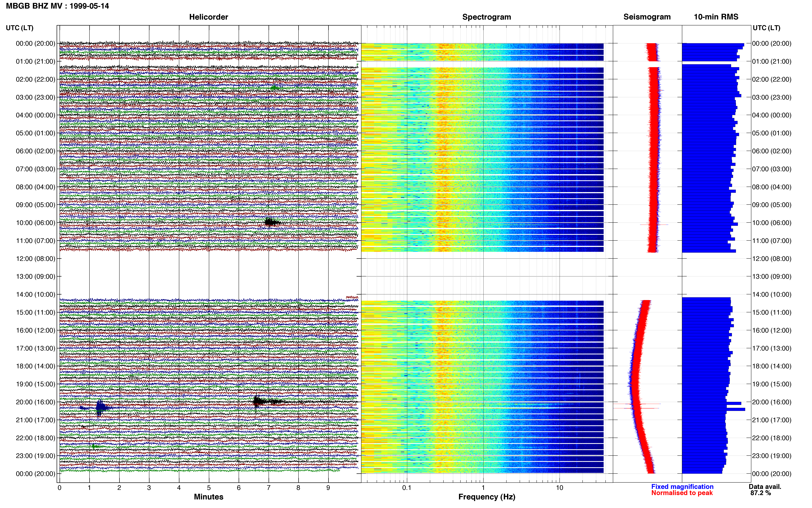Click the blue 'Fixed magnification' legend text
812x508 pixels.
682,487
